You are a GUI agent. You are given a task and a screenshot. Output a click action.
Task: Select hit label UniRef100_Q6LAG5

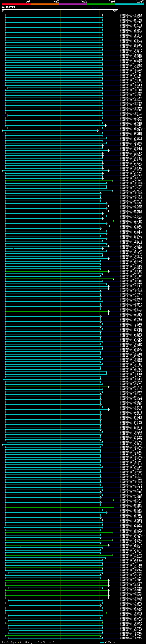click(x=131, y=180)
